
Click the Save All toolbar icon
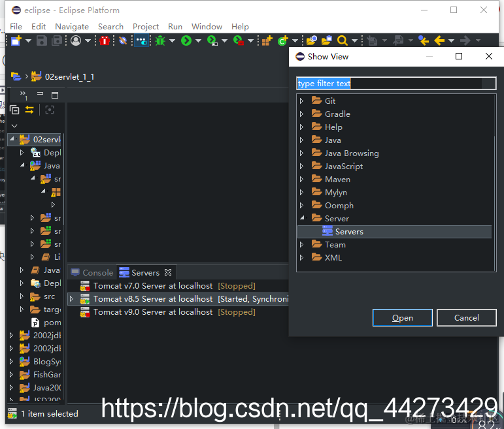tap(57, 40)
